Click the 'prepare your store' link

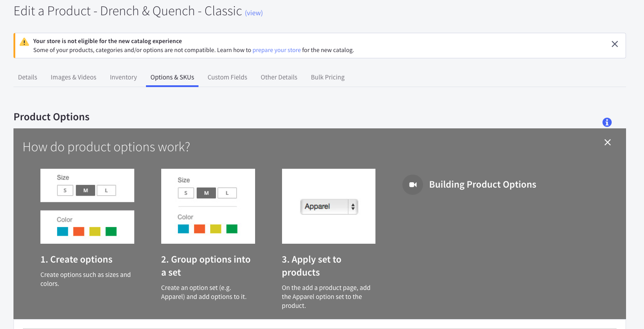coord(276,50)
